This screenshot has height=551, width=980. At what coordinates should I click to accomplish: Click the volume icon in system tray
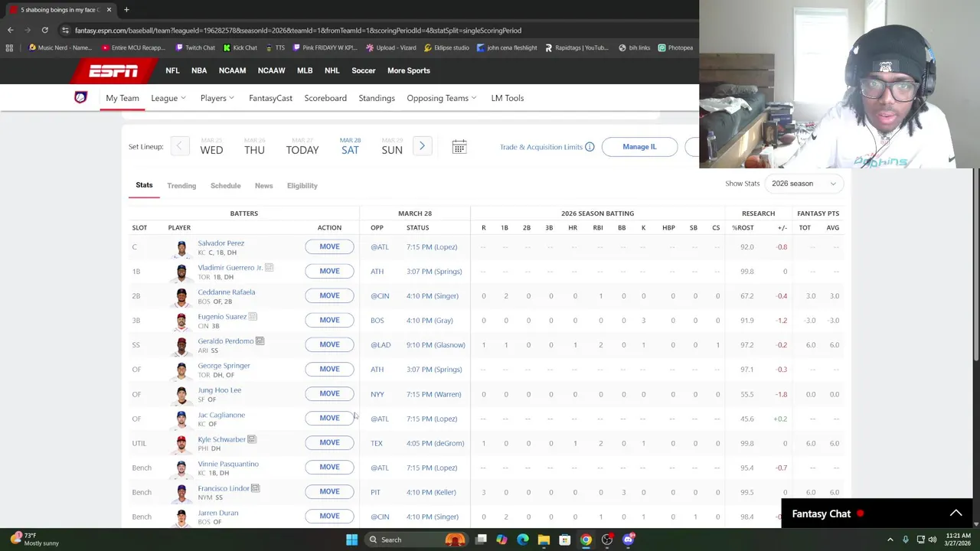point(933,540)
